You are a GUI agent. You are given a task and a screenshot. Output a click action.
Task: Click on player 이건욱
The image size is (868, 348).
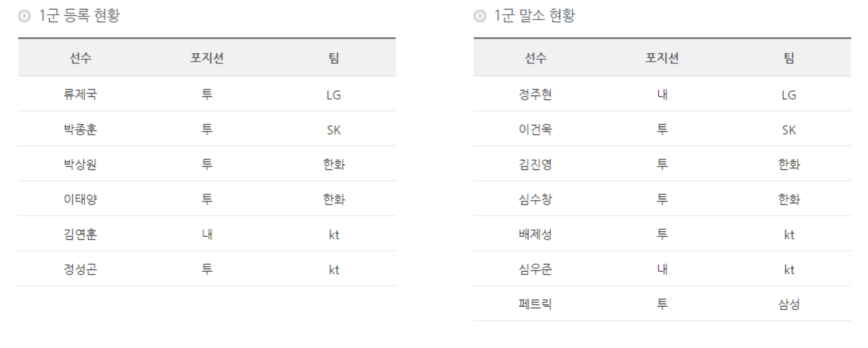[535, 130]
